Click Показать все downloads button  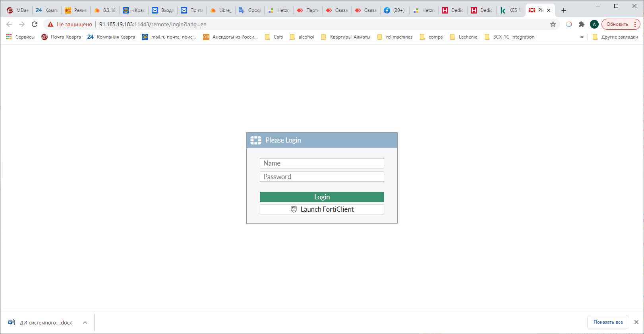click(x=608, y=322)
